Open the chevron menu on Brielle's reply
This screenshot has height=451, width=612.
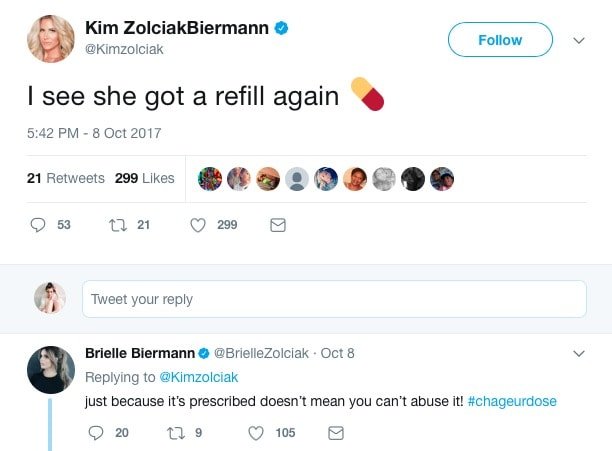point(578,354)
